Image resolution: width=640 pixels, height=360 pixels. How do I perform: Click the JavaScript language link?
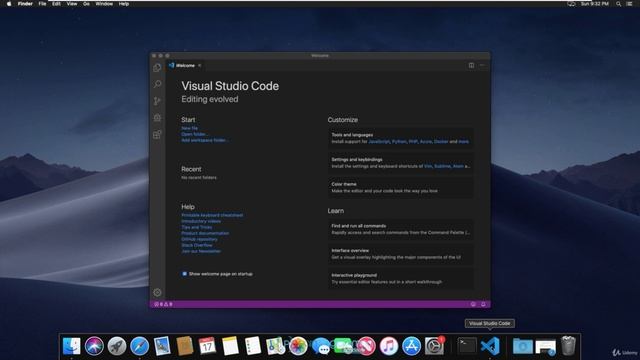pyautogui.click(x=379, y=142)
